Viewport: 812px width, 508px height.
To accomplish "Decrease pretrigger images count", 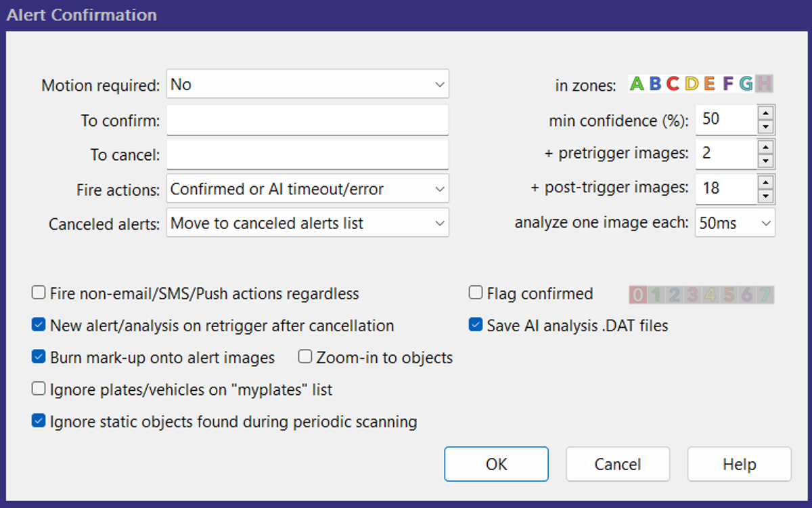I will coord(765,161).
